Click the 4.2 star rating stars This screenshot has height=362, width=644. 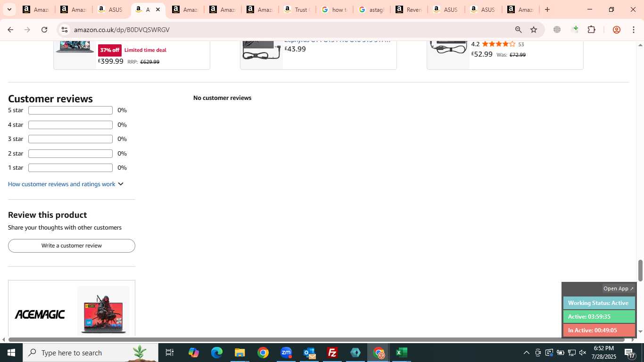pyautogui.click(x=498, y=44)
